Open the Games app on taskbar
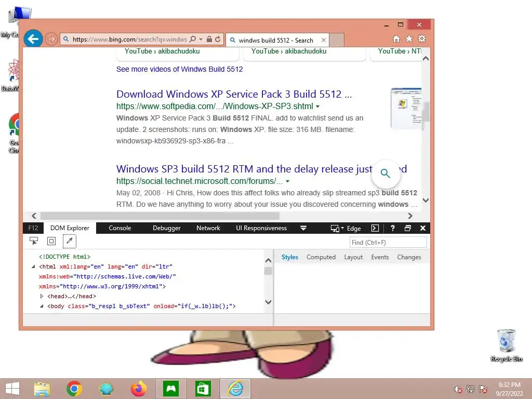The width and height of the screenshot is (532, 399). click(x=170, y=389)
